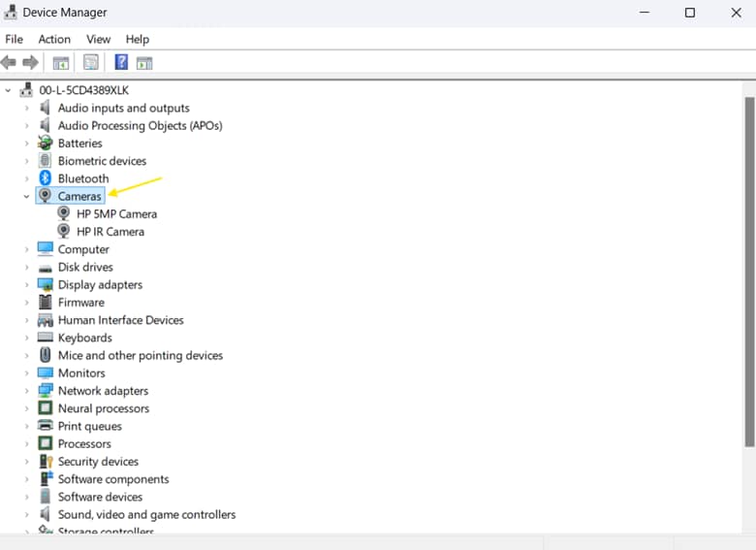
Task: Open the Action menu
Action: click(54, 39)
